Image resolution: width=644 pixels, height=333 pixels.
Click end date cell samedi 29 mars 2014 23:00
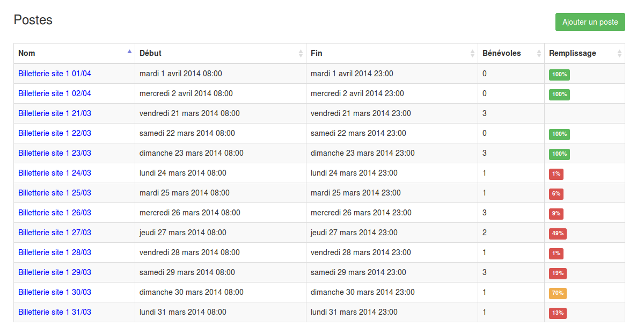point(358,272)
